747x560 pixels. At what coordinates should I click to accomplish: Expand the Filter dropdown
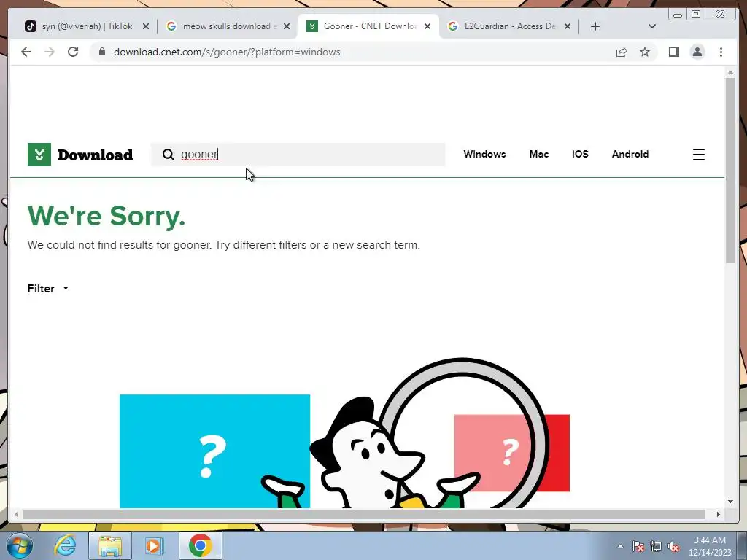pyautogui.click(x=47, y=289)
